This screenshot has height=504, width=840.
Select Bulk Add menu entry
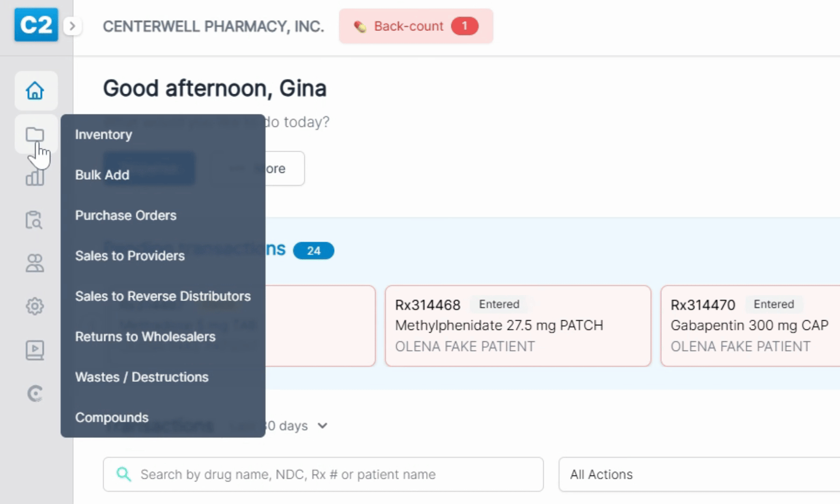click(102, 175)
